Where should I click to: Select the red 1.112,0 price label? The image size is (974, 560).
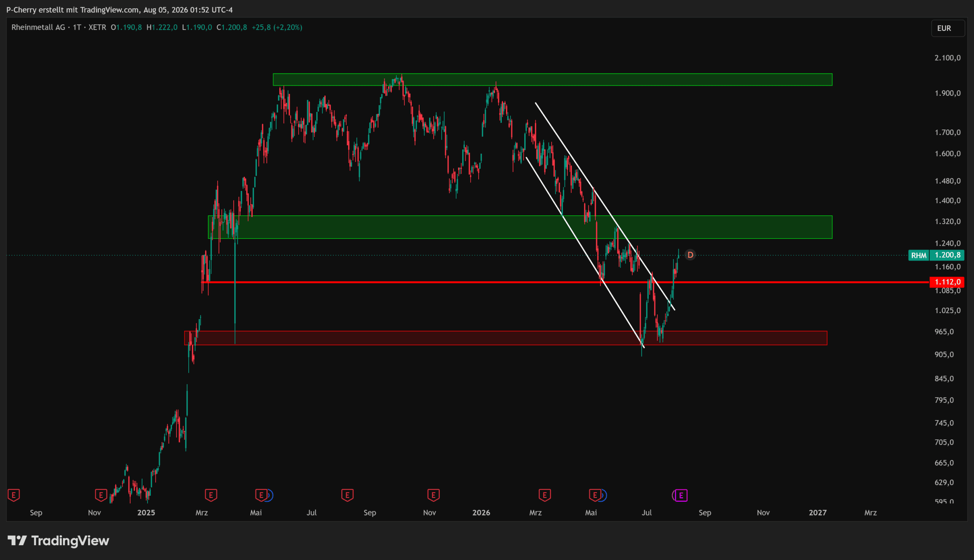947,282
